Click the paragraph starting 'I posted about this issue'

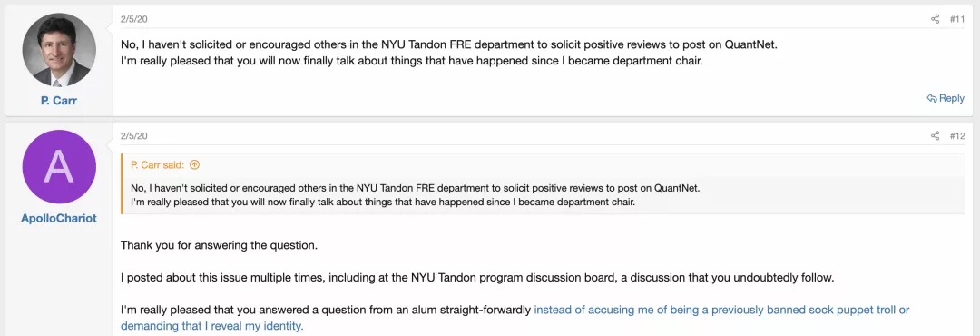click(477, 278)
